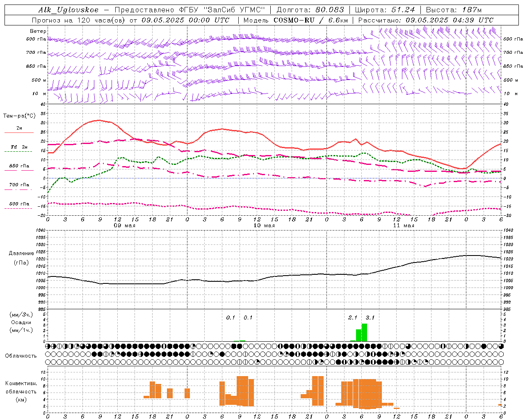Click the Alk_Uglovskoe station title

pyautogui.click(x=68, y=10)
